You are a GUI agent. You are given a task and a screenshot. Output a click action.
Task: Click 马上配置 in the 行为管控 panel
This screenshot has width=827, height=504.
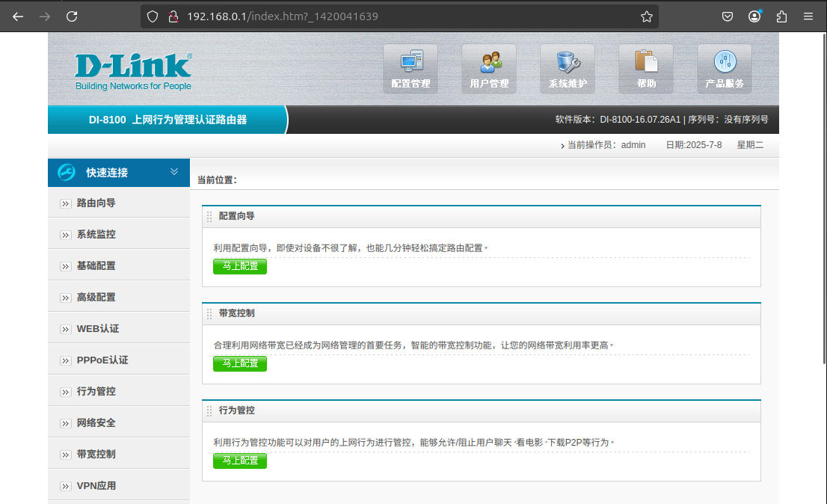tap(240, 460)
